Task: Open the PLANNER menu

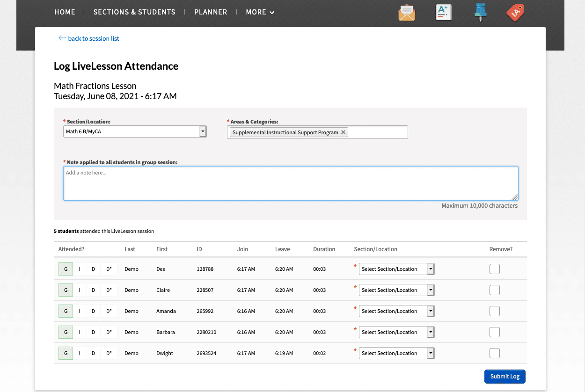Action: point(211,12)
